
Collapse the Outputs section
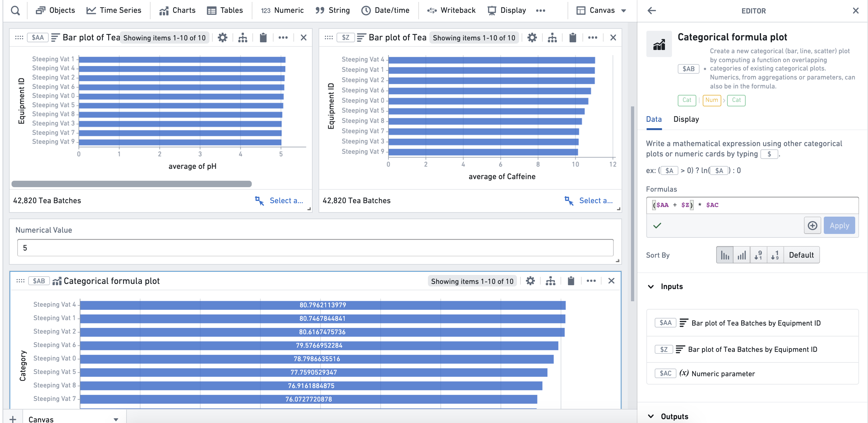651,416
